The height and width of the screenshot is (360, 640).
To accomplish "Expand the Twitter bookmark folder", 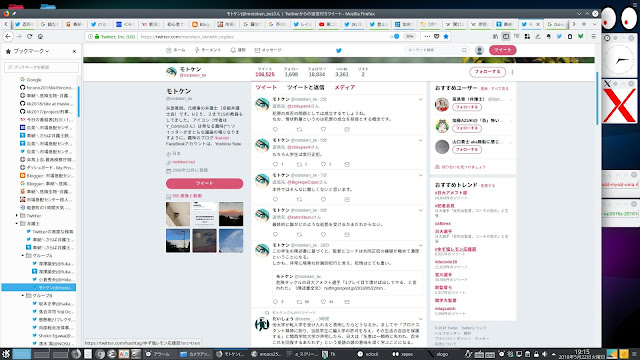I will click(17, 216).
